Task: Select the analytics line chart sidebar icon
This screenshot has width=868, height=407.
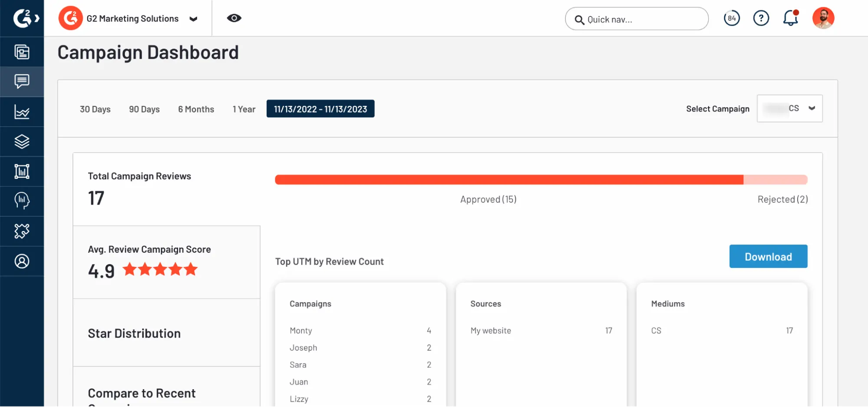Action: click(22, 112)
